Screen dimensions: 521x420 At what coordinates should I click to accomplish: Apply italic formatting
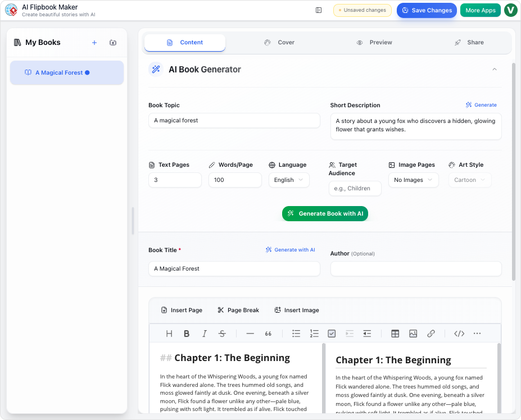[205, 333]
